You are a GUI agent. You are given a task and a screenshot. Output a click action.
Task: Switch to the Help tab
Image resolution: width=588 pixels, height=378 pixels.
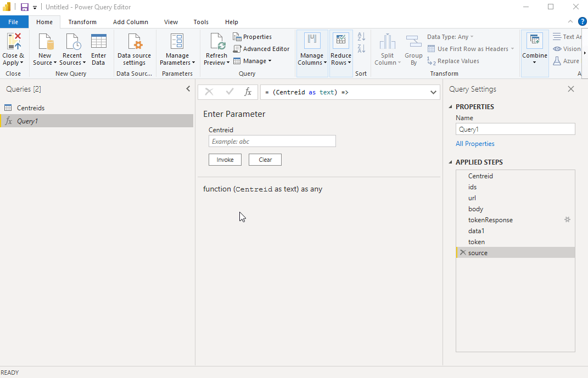(231, 22)
